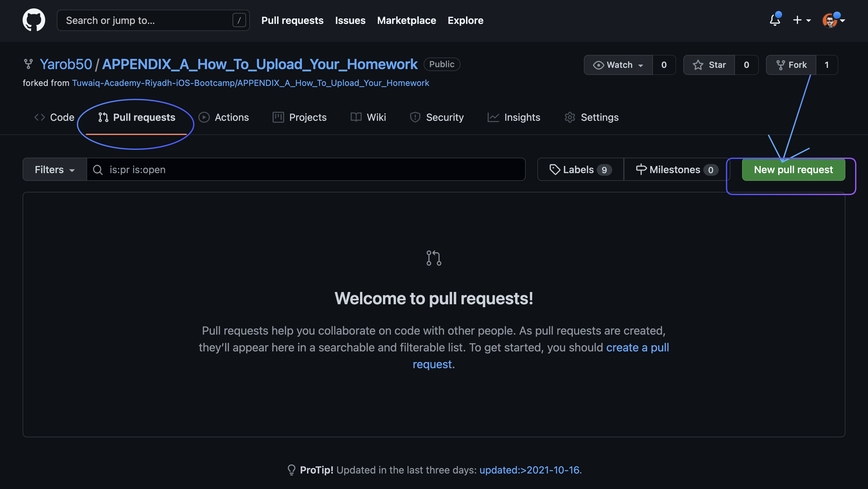868x489 pixels.
Task: Open the Insights graph icon
Action: pyautogui.click(x=493, y=117)
